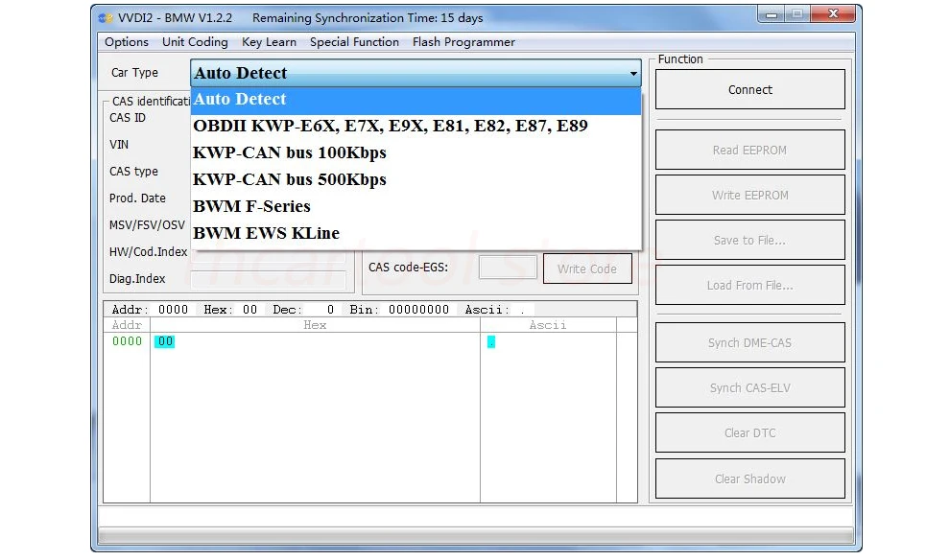Screen dimensions: 950x560
Task: Click the Prod. Date label
Action: (137, 198)
